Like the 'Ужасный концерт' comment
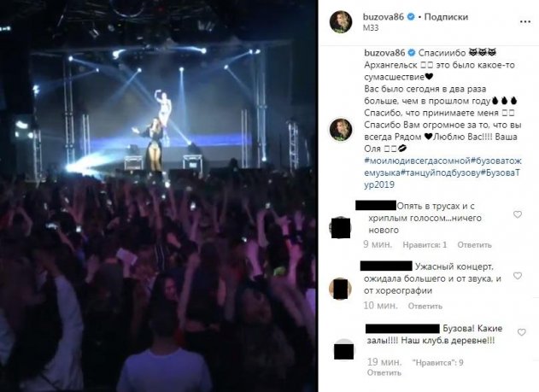The width and height of the screenshot is (539, 392). coord(518,276)
